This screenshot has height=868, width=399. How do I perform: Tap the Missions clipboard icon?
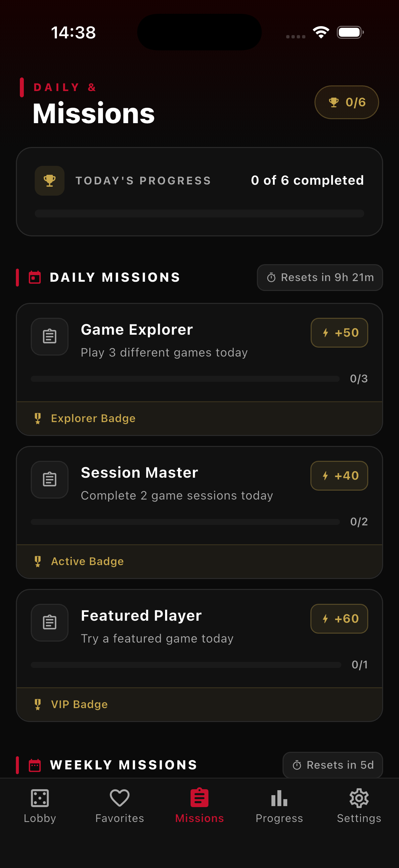click(199, 798)
